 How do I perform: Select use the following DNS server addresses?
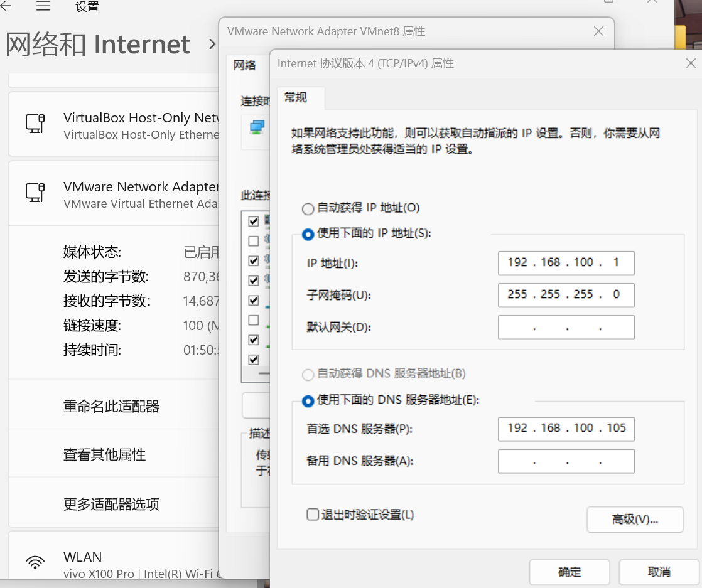pos(308,400)
